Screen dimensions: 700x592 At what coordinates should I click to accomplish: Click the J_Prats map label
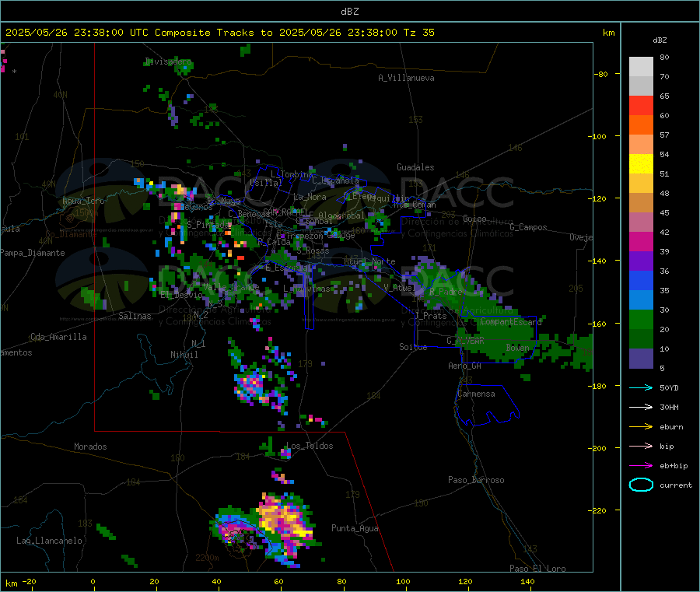(x=430, y=316)
